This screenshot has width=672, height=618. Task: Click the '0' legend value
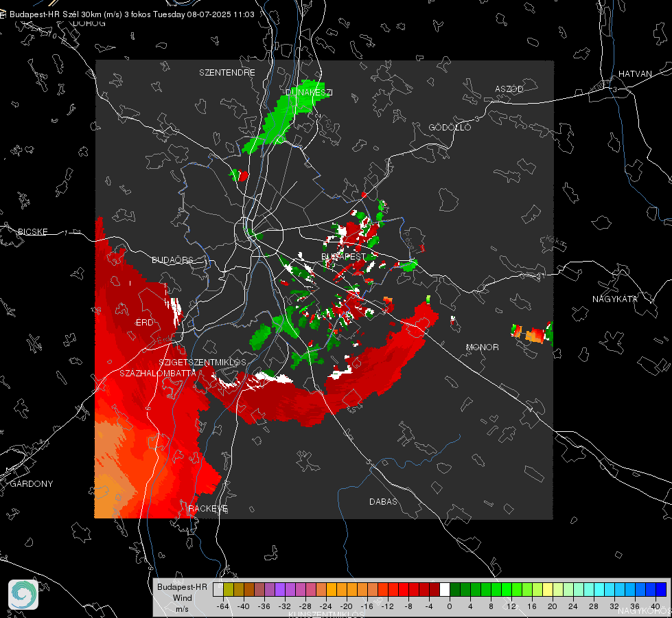pos(450,606)
